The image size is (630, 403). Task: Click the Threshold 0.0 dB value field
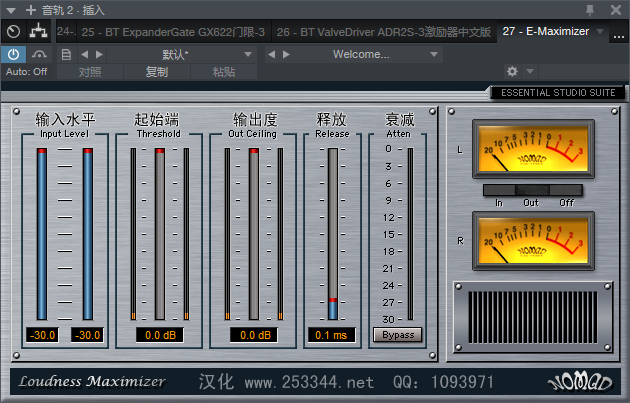tap(157, 335)
